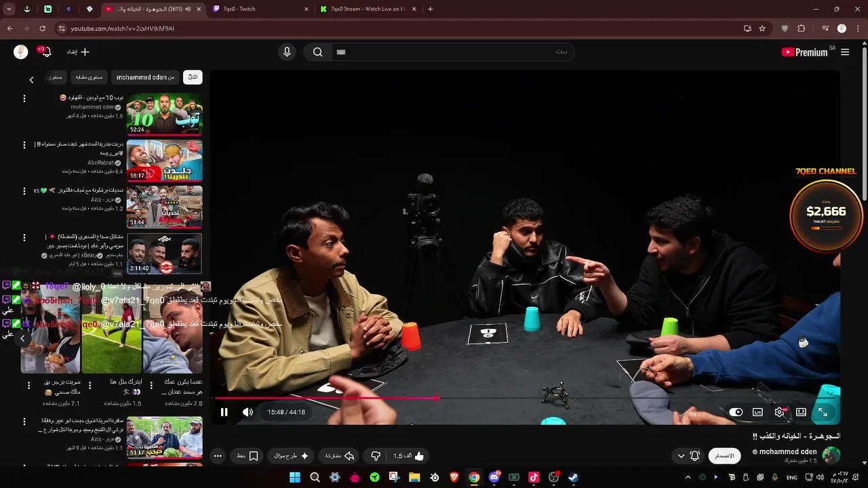Save the video with حفظ button
This screenshot has width=868, height=488.
point(248,456)
